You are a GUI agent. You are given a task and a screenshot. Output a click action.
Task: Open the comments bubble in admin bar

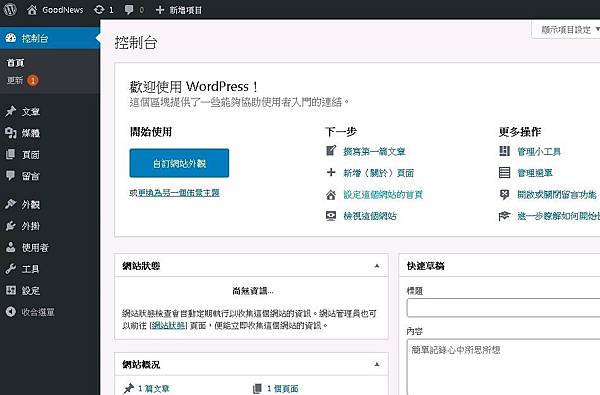(x=129, y=10)
